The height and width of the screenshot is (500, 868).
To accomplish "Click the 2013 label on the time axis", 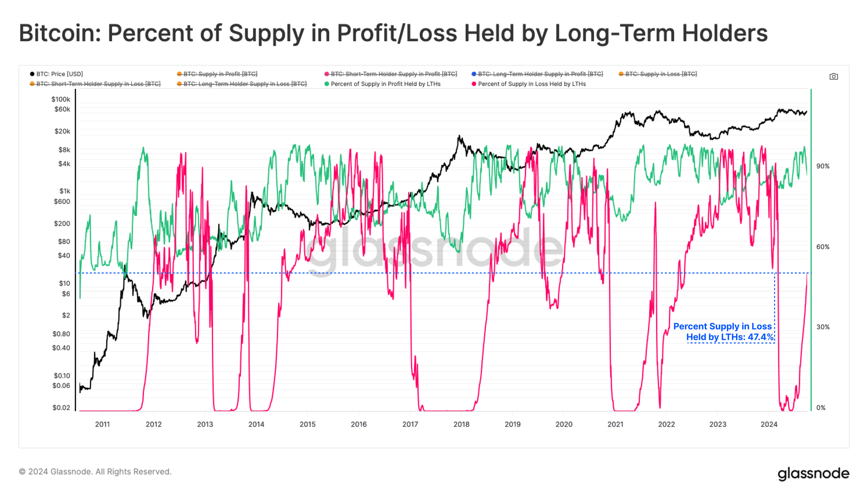I will (x=205, y=424).
